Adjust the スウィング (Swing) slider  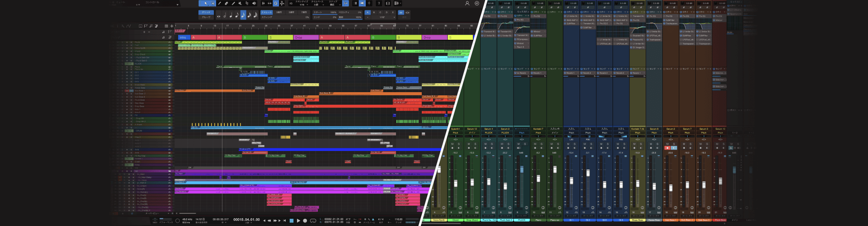pos(285,17)
